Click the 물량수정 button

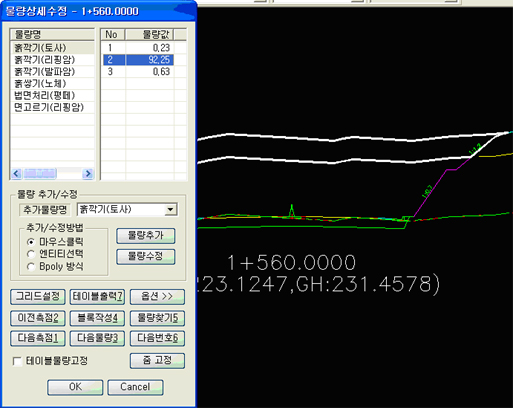pyautogui.click(x=146, y=257)
